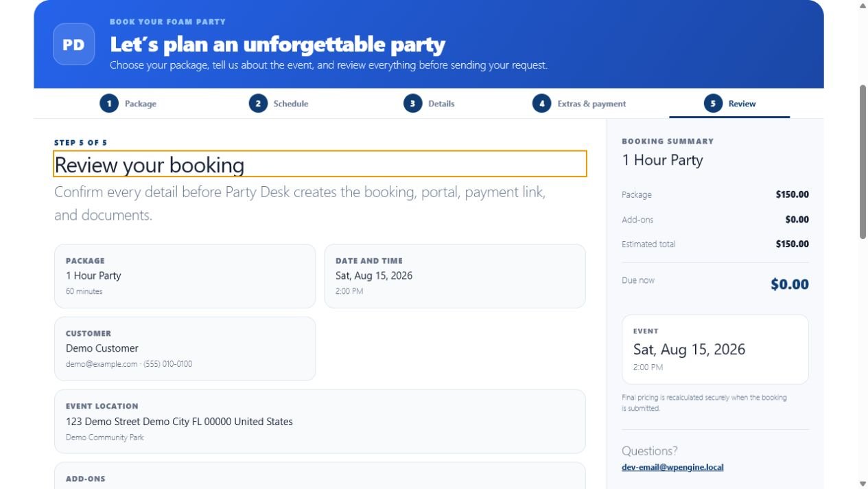Click the Add-ons $0.00 summary value
The height and width of the screenshot is (489, 868).
click(797, 220)
